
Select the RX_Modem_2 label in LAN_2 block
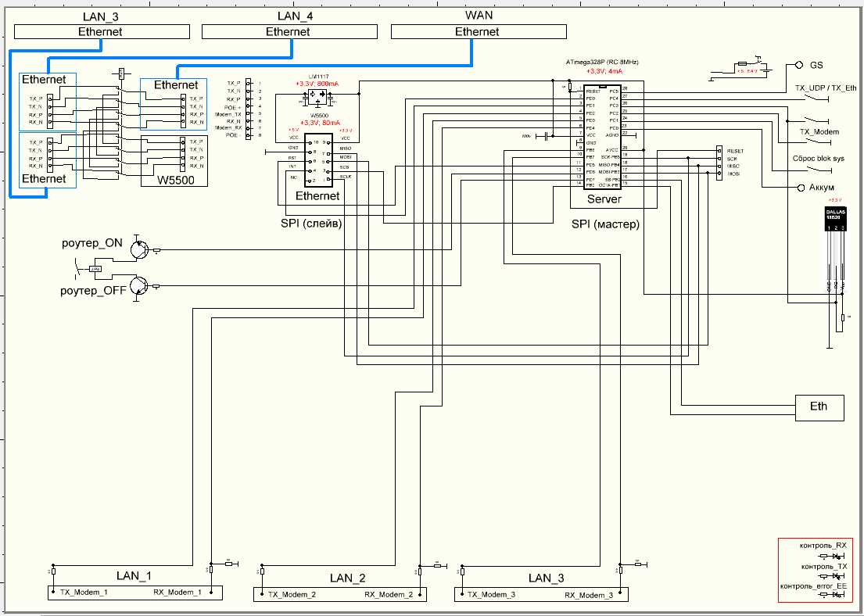point(389,595)
